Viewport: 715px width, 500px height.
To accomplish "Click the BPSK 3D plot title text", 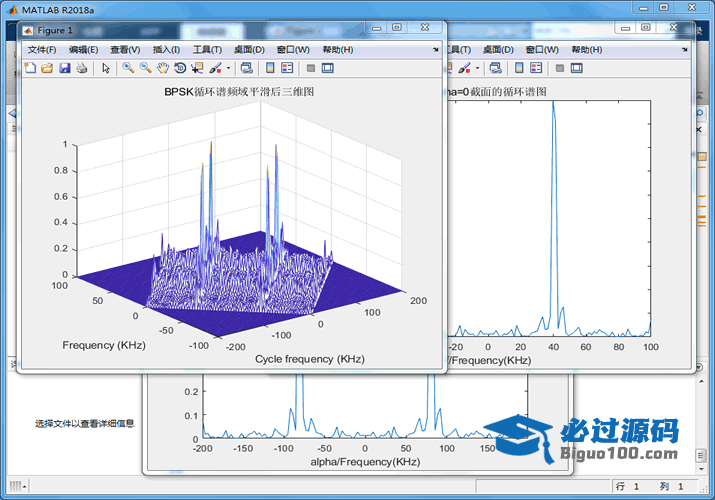I will pyautogui.click(x=239, y=92).
